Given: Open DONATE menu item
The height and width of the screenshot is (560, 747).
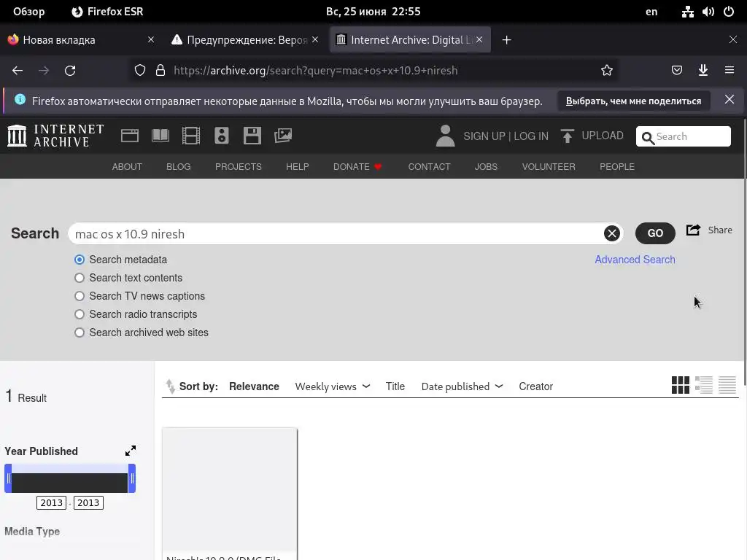Looking at the screenshot, I should point(357,167).
